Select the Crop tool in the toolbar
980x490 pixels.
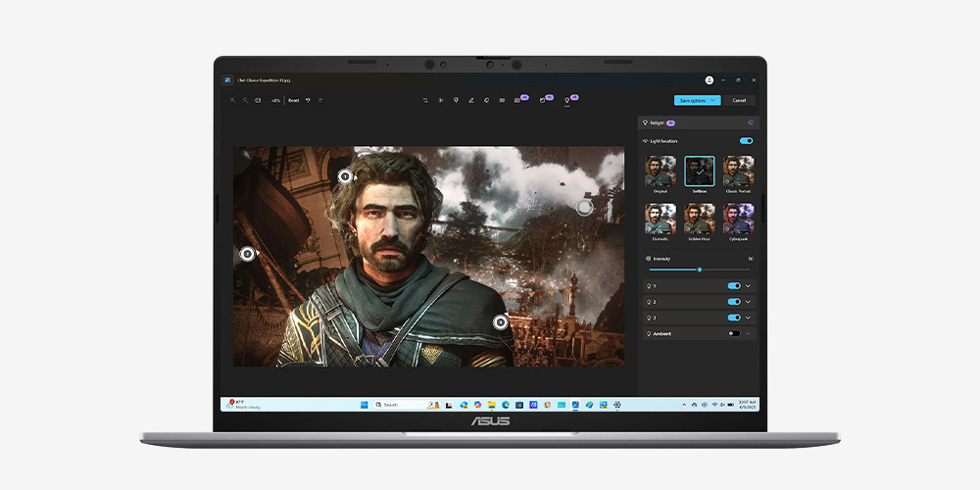pyautogui.click(x=425, y=100)
